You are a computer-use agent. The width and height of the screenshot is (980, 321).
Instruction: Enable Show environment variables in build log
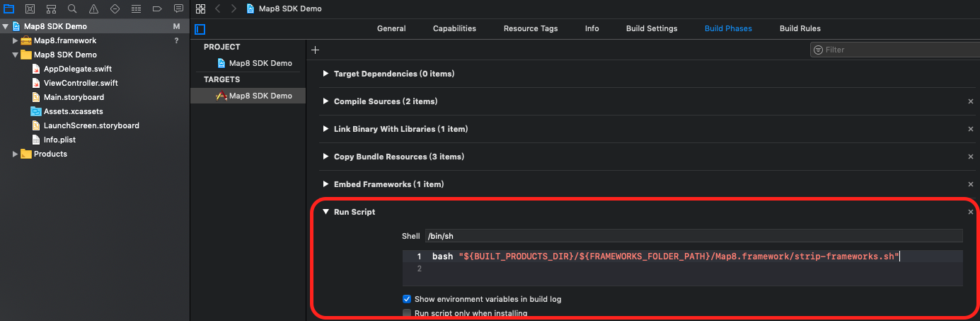(x=407, y=299)
